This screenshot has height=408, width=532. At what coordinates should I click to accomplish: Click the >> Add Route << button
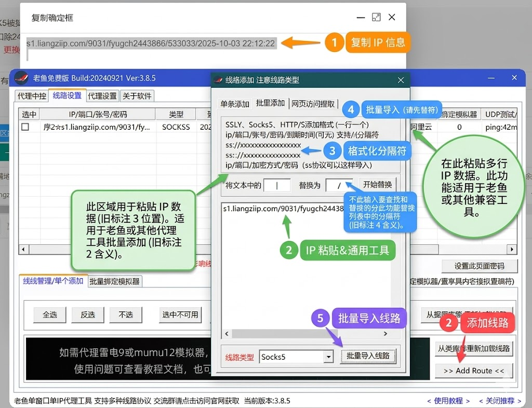click(x=474, y=371)
